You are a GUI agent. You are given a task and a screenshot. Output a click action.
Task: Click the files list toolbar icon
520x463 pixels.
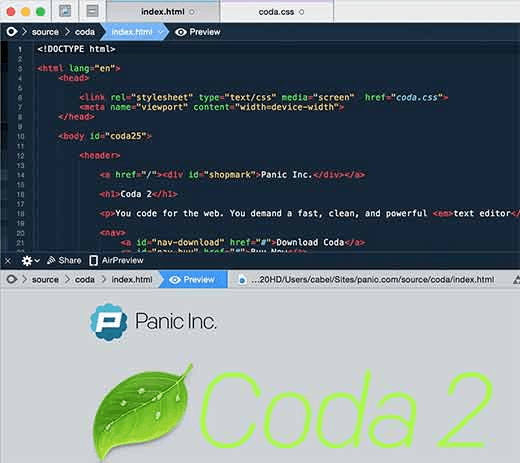point(92,11)
